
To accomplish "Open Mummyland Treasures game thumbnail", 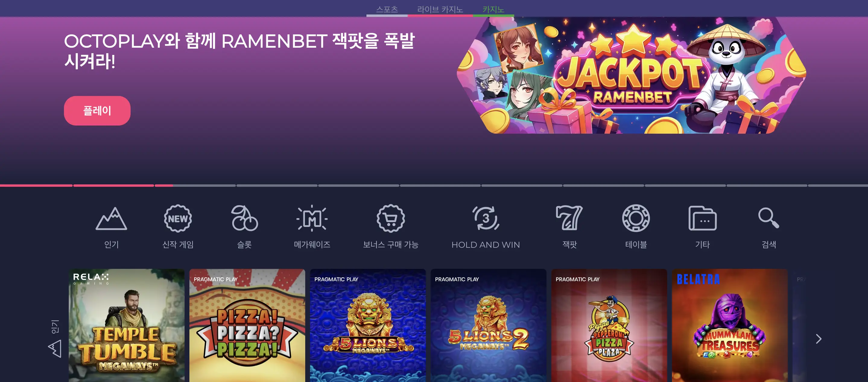I will [x=730, y=325].
